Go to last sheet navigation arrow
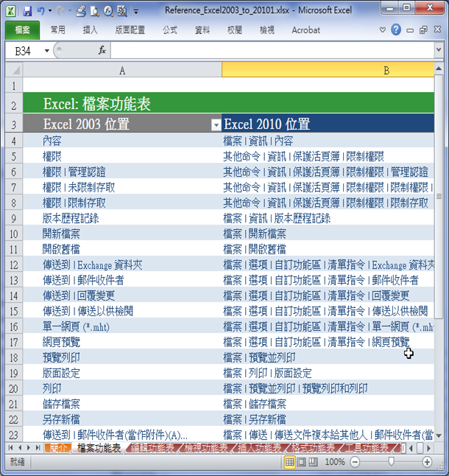The image size is (449, 476). (x=38, y=447)
